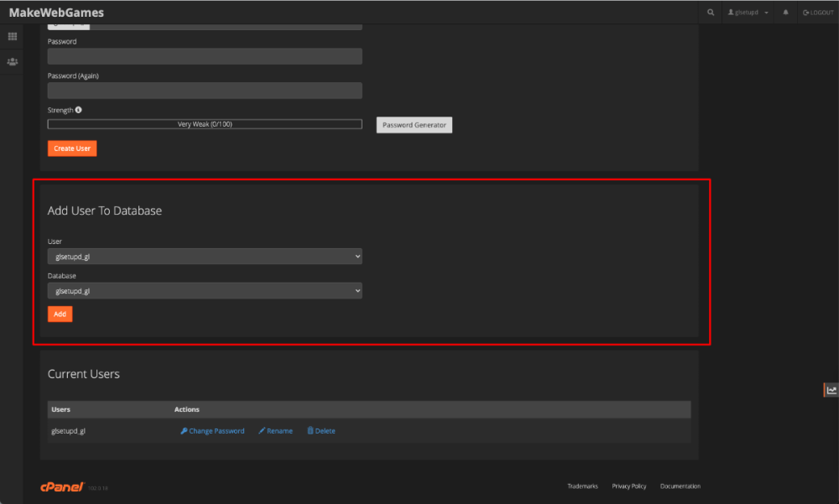Click the Rename pencil icon
Screen dimensions: 839x504
tap(261, 430)
